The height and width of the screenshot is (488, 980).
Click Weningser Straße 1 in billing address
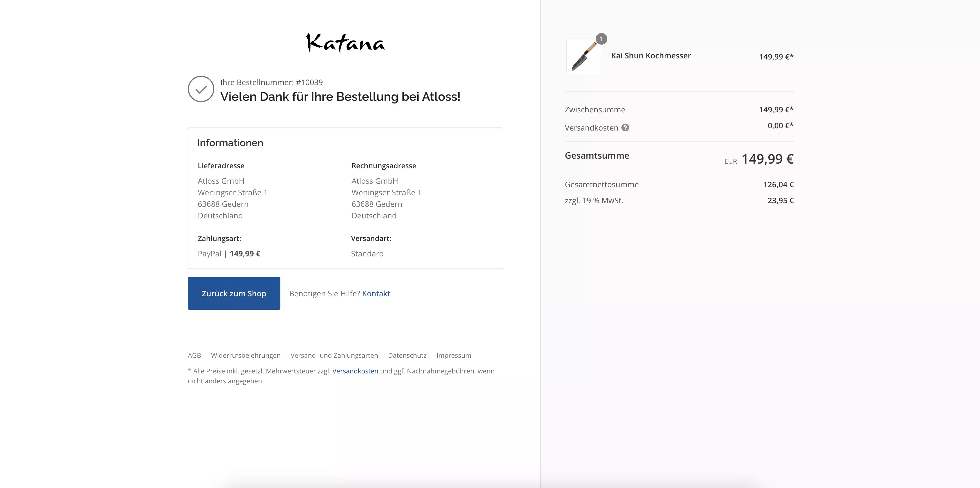coord(386,193)
